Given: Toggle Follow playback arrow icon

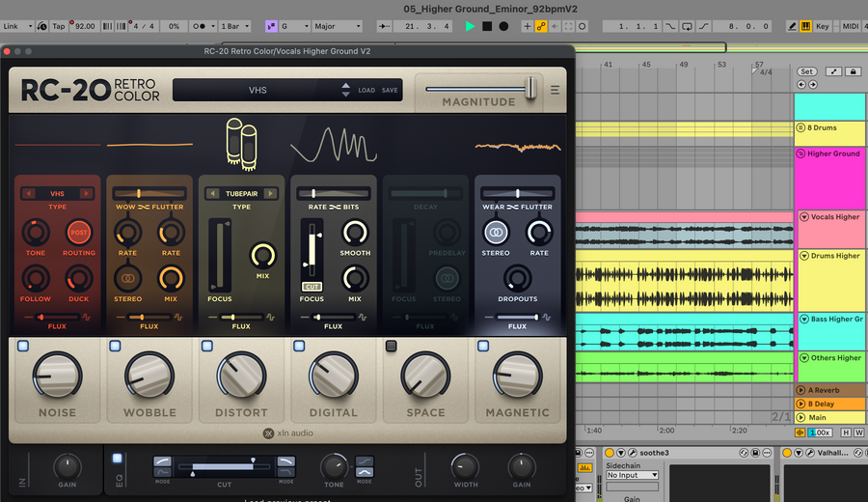Looking at the screenshot, I should coord(384,26).
